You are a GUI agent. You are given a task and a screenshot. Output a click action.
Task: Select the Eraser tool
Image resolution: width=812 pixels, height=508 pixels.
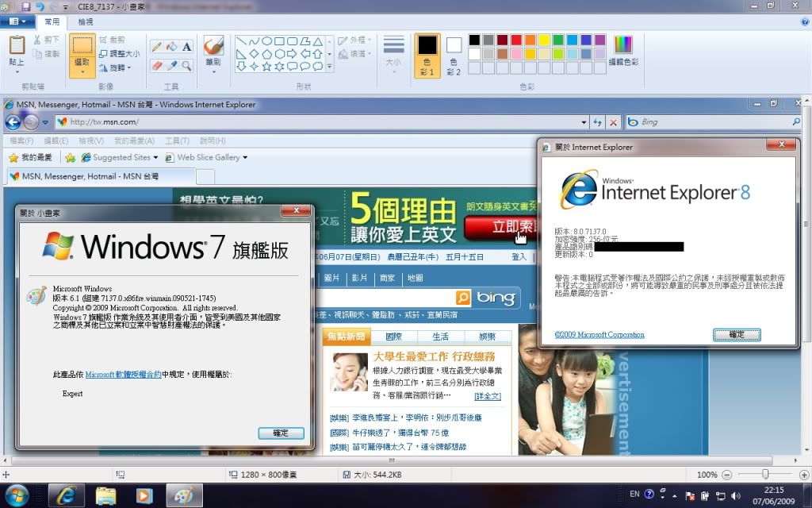pyautogui.click(x=156, y=66)
